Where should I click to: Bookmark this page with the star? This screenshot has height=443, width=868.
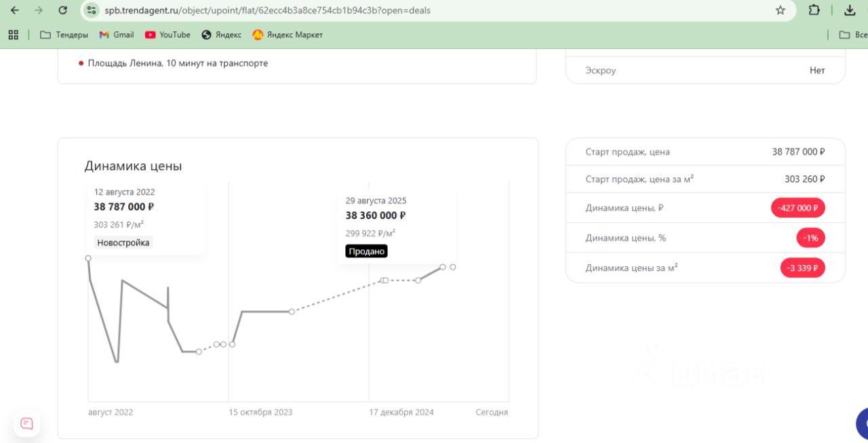781,10
